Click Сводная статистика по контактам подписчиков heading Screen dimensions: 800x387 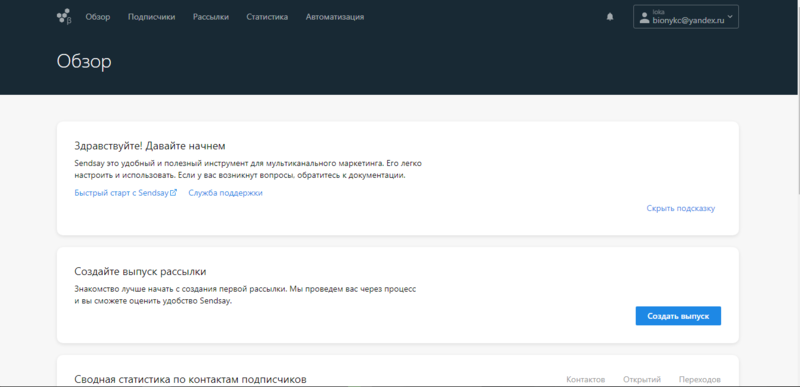coord(190,379)
